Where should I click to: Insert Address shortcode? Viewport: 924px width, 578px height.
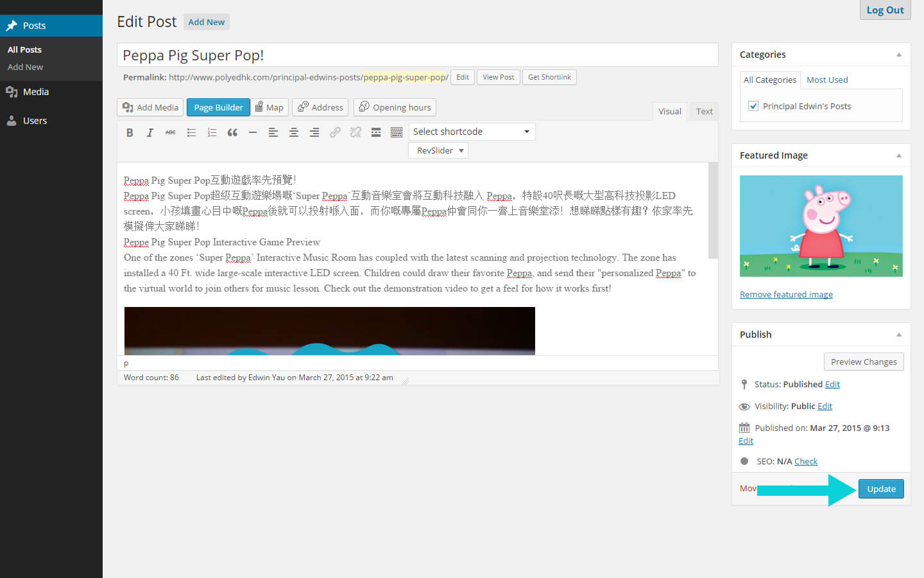pyautogui.click(x=320, y=107)
